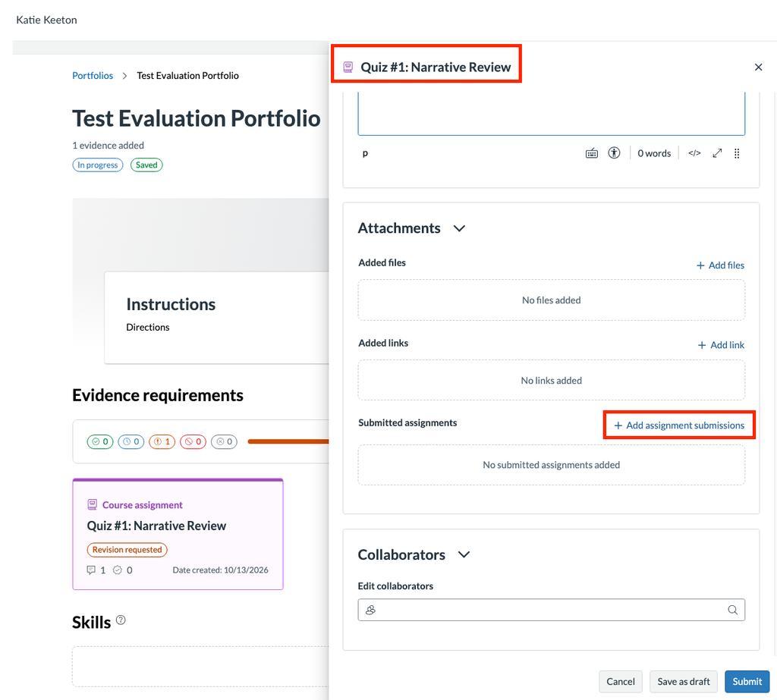Image resolution: width=777 pixels, height=700 pixels.
Task: Click the Edit collaborators search field
Action: (552, 610)
